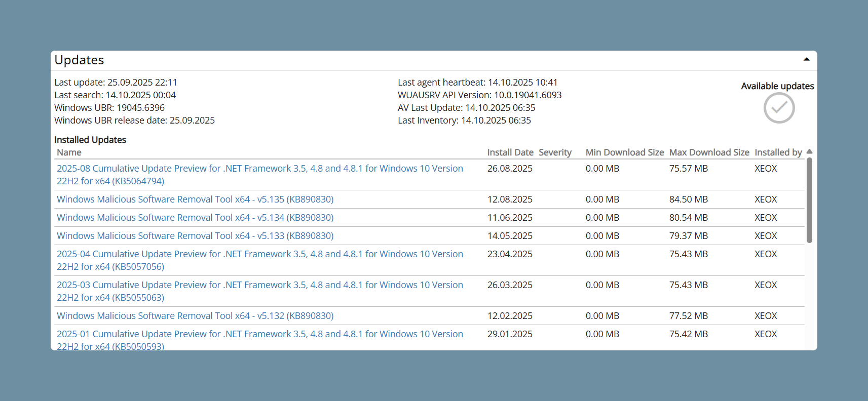
Task: Click the Available updates checkmark icon
Action: (x=779, y=108)
